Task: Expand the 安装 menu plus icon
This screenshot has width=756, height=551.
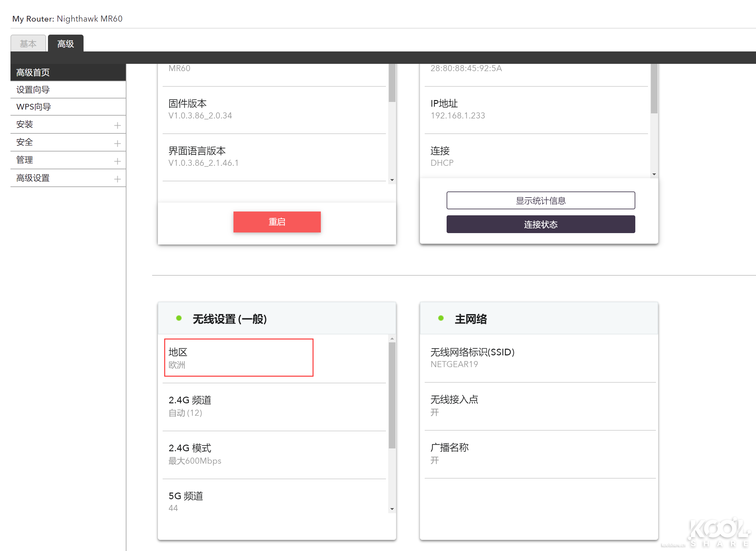Action: pos(117,125)
